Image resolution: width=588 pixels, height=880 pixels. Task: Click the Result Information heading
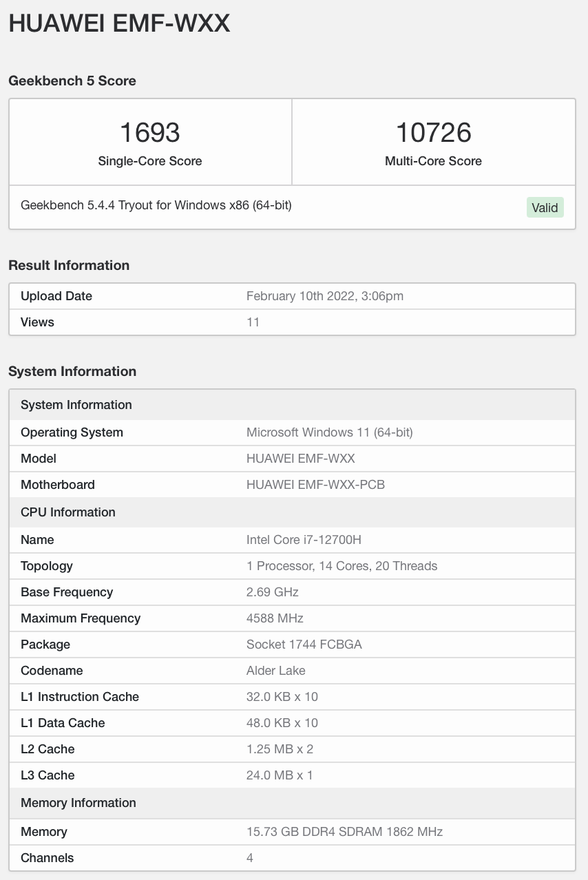(69, 265)
